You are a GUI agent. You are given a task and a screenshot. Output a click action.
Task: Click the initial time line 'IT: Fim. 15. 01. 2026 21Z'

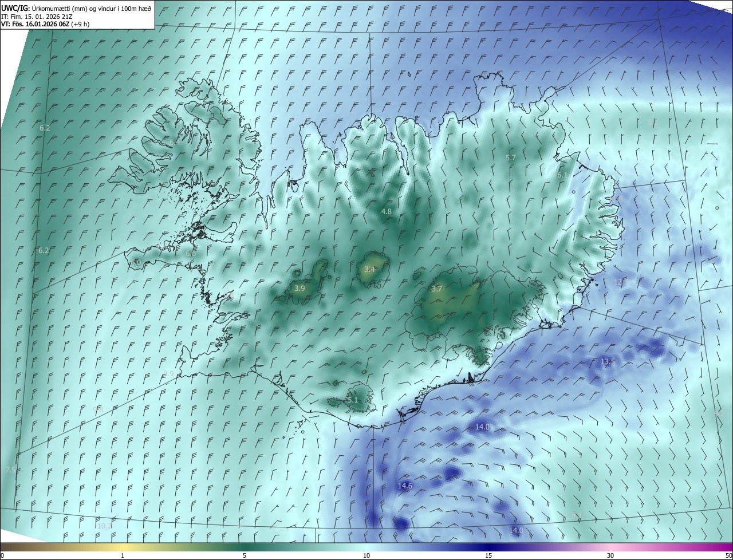click(36, 17)
